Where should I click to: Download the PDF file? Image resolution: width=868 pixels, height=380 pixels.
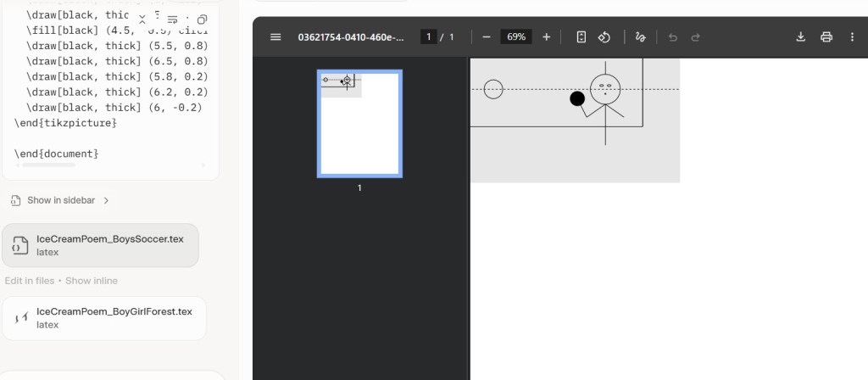pos(800,37)
